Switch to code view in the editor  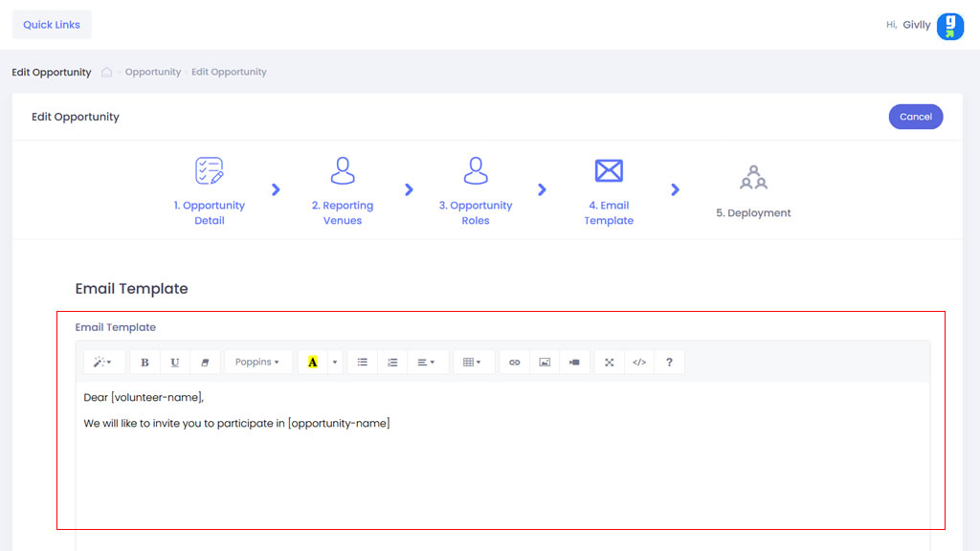[x=639, y=363]
